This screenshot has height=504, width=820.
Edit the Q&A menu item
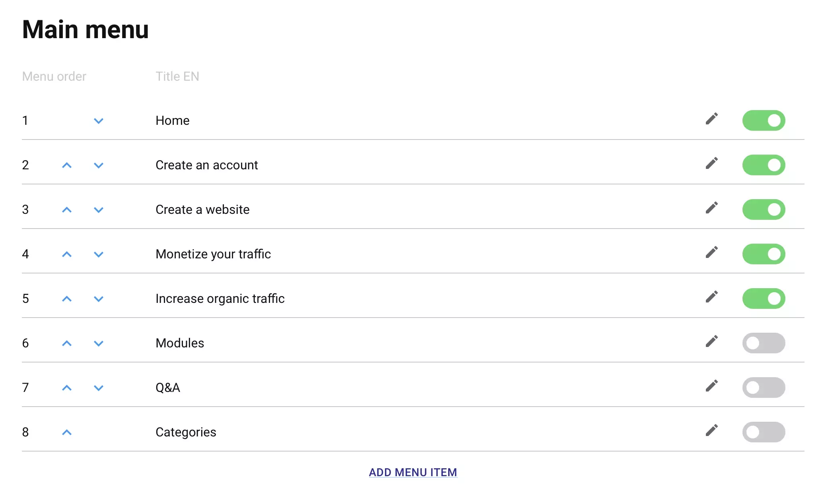point(711,386)
